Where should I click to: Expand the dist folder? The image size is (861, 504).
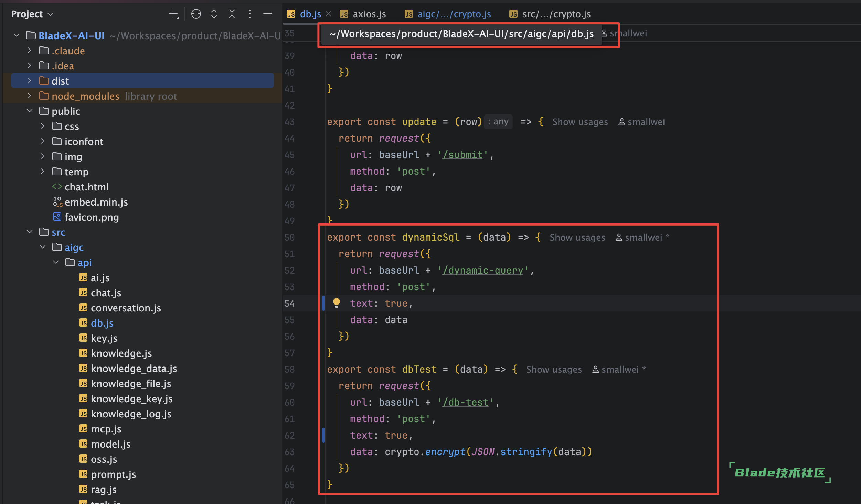pyautogui.click(x=30, y=81)
